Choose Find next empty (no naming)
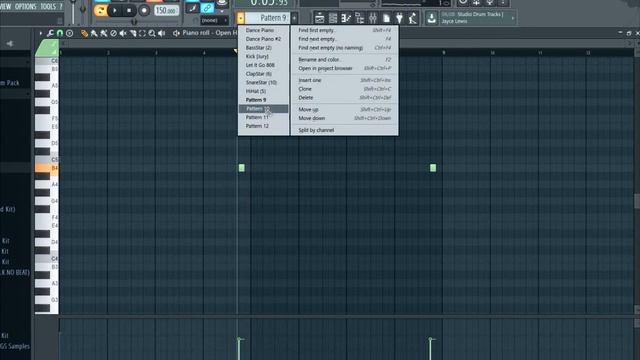The image size is (640, 360). click(x=344, y=48)
